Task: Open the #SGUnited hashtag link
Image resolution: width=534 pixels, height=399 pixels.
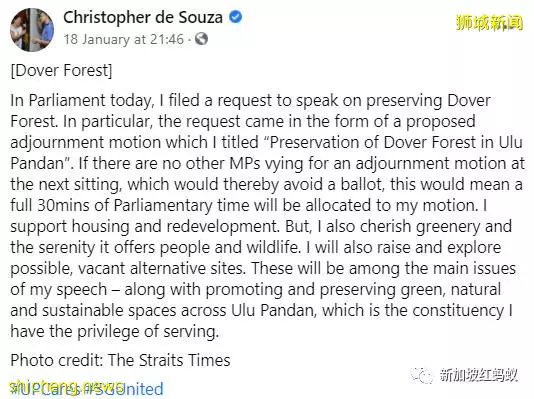Action: click(x=124, y=389)
